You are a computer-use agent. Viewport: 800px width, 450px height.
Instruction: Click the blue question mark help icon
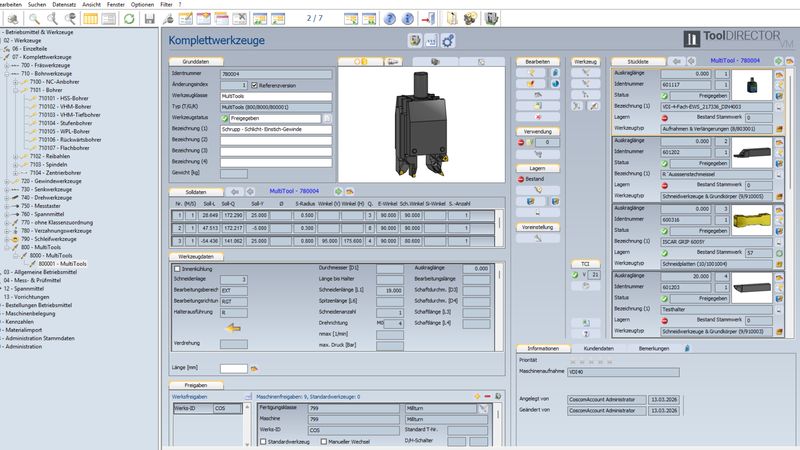click(390, 19)
